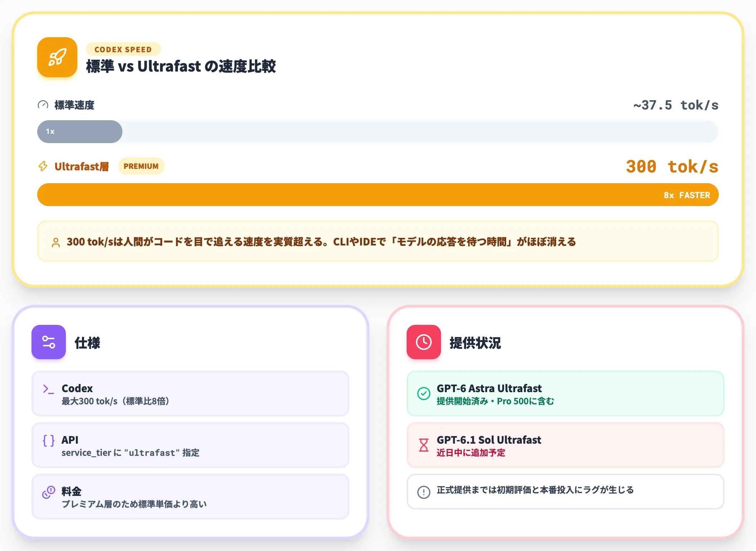The height and width of the screenshot is (551, 756).
Task: Click the PREMIUM badge
Action: (x=141, y=166)
